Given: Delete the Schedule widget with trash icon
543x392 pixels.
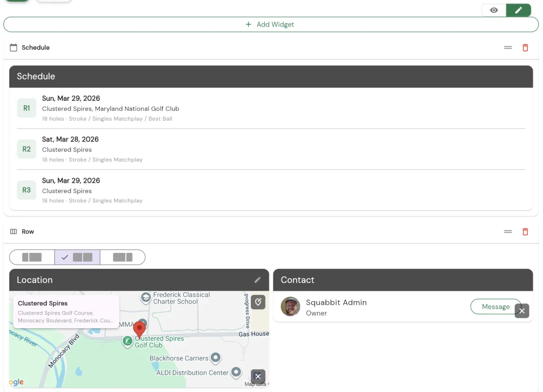Looking at the screenshot, I should pos(525,47).
